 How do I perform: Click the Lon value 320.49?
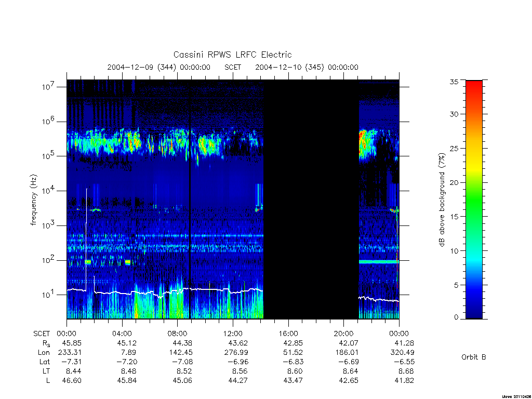403,353
